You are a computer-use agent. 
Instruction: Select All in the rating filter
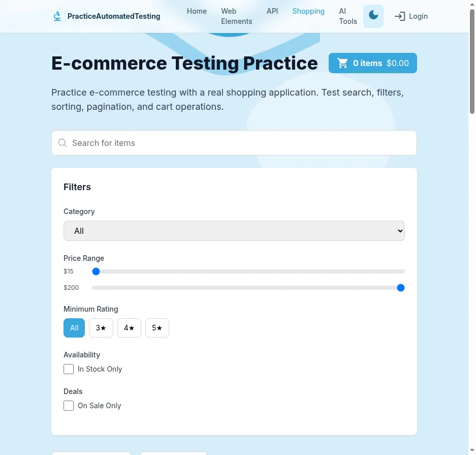click(74, 328)
